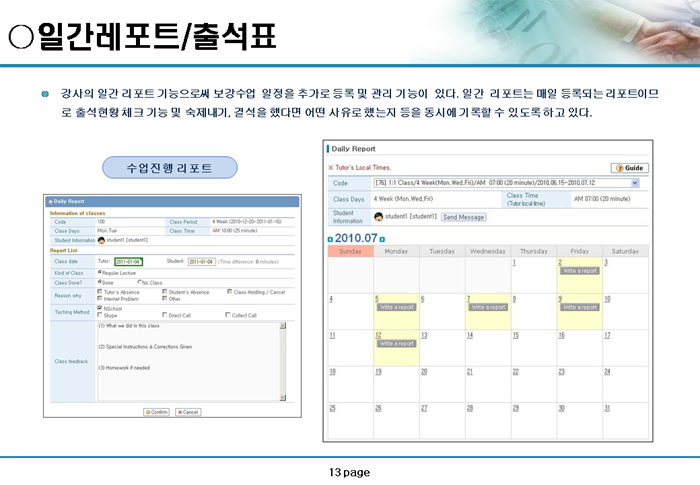Click the Student class date field

tap(202, 262)
